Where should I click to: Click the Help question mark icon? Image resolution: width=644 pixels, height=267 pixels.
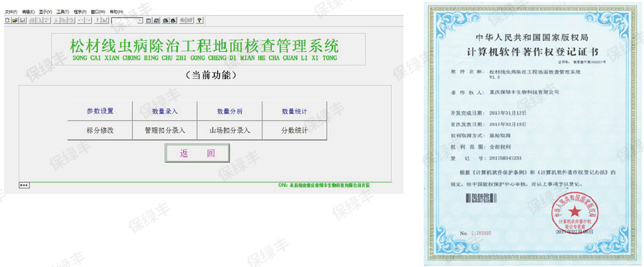coord(199,20)
